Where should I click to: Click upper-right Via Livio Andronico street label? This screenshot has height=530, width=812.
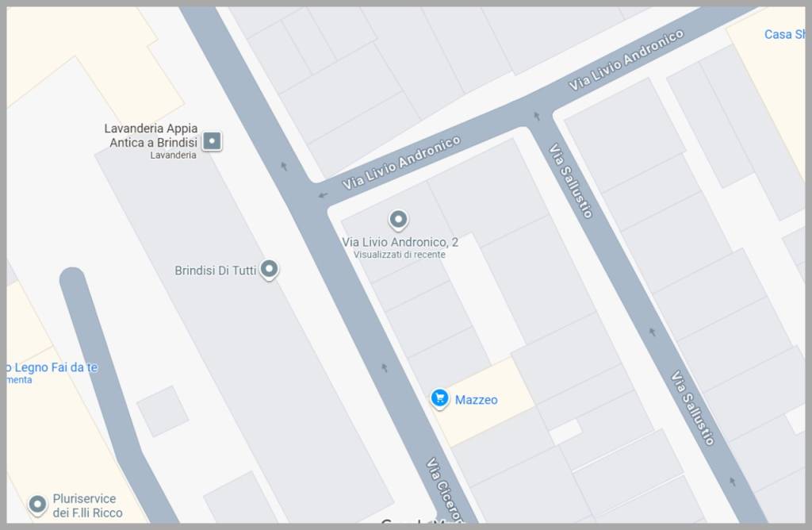(626, 60)
